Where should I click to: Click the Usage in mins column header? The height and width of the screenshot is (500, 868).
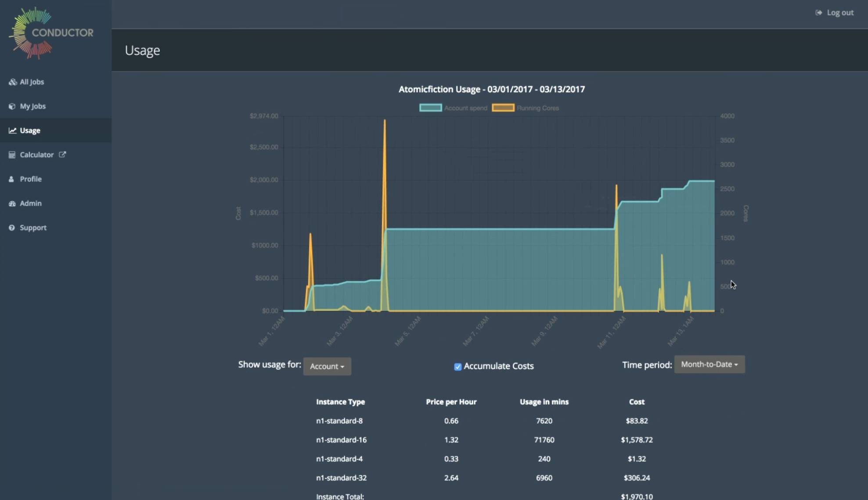544,402
